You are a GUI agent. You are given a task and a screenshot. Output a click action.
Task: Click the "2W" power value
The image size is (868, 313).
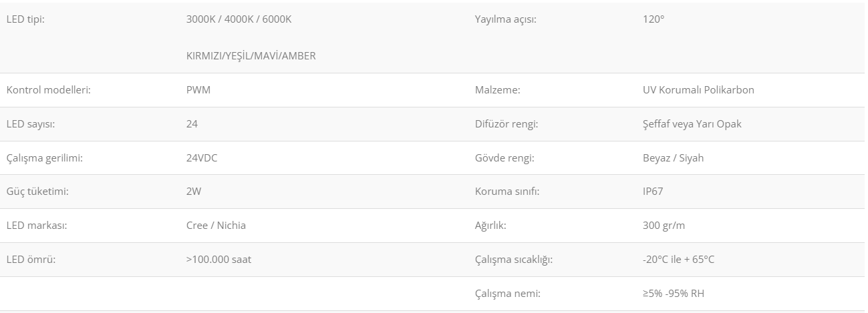pos(194,192)
